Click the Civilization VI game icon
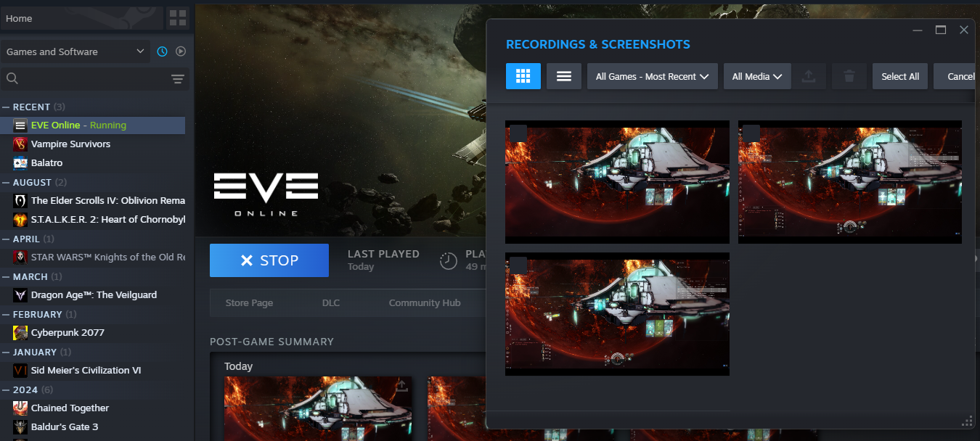980x441 pixels. coord(20,371)
